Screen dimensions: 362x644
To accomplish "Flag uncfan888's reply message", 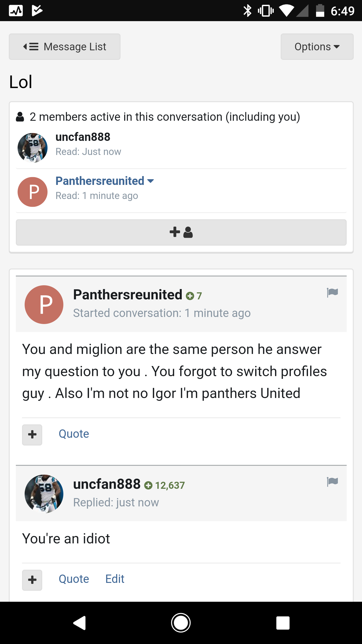I will [332, 482].
